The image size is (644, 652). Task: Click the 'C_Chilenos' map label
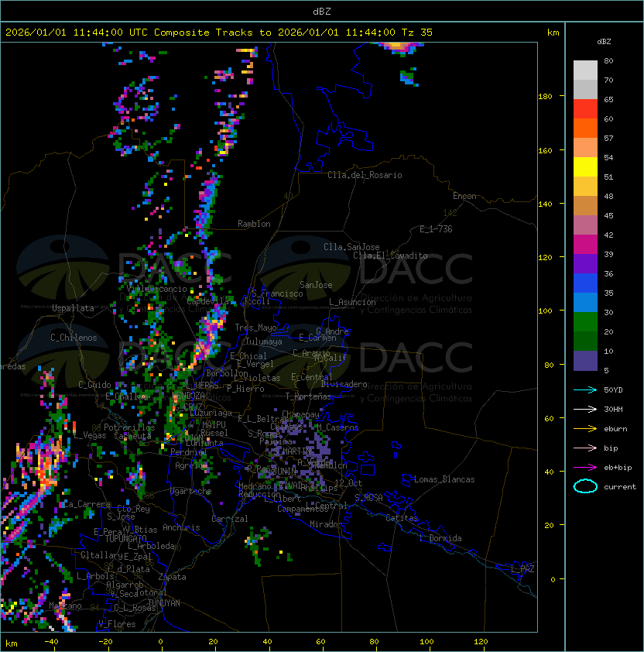(x=74, y=338)
